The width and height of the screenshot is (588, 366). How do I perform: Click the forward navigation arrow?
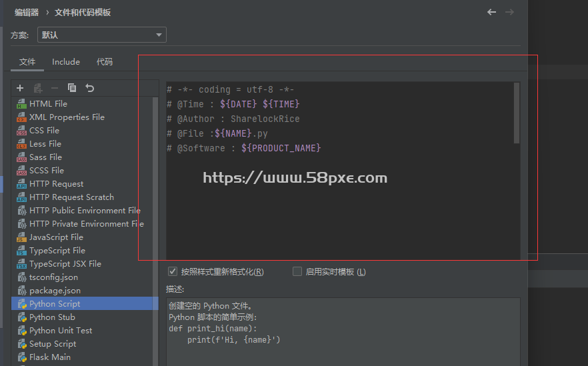[x=509, y=12]
